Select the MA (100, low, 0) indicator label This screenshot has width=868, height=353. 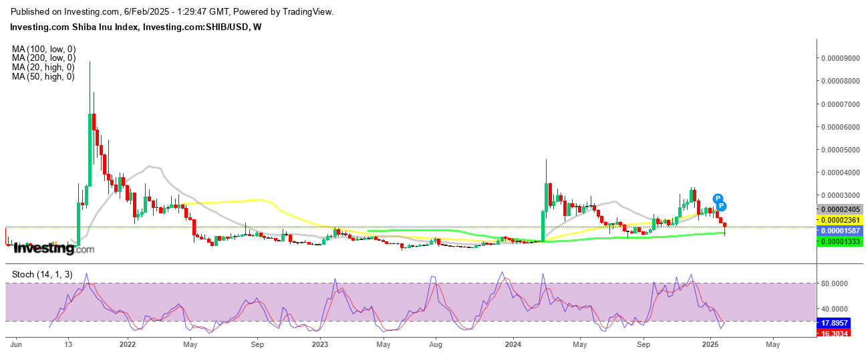click(43, 49)
